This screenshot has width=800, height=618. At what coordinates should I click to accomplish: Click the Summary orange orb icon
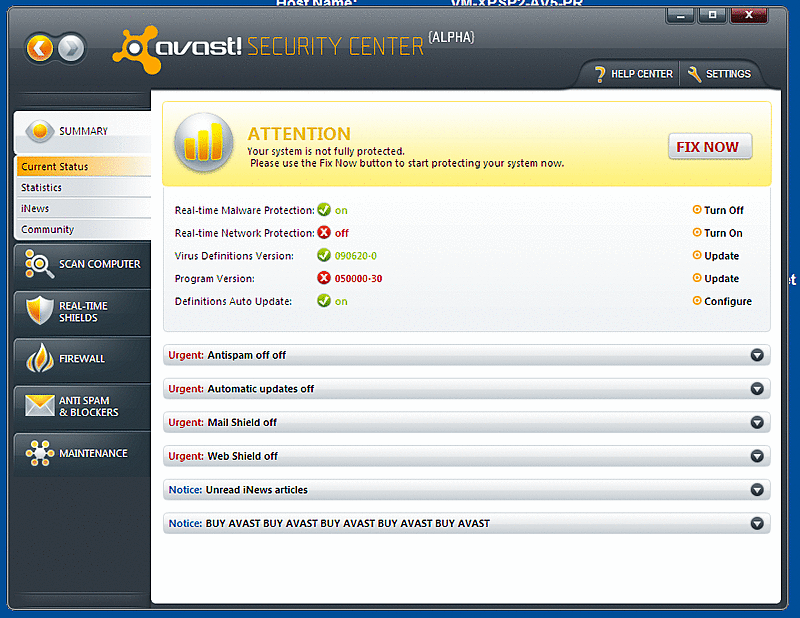40,131
